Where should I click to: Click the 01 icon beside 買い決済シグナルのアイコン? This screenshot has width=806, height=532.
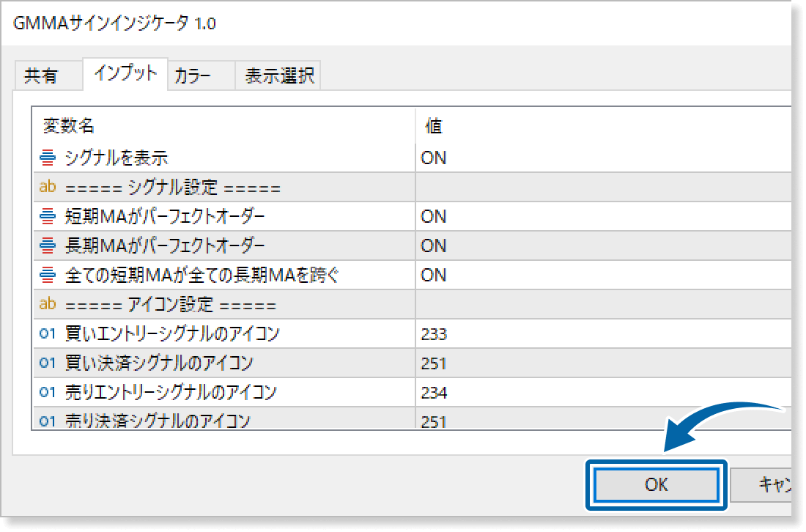click(48, 363)
